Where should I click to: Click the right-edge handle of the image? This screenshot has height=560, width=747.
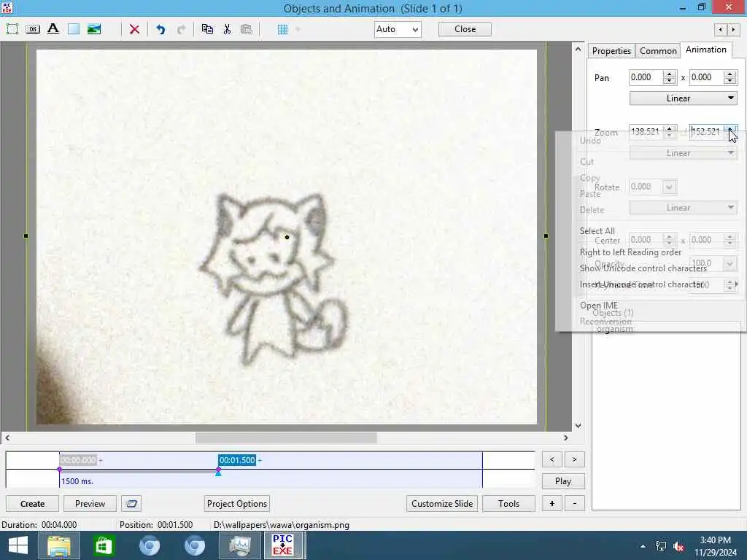coord(546,236)
